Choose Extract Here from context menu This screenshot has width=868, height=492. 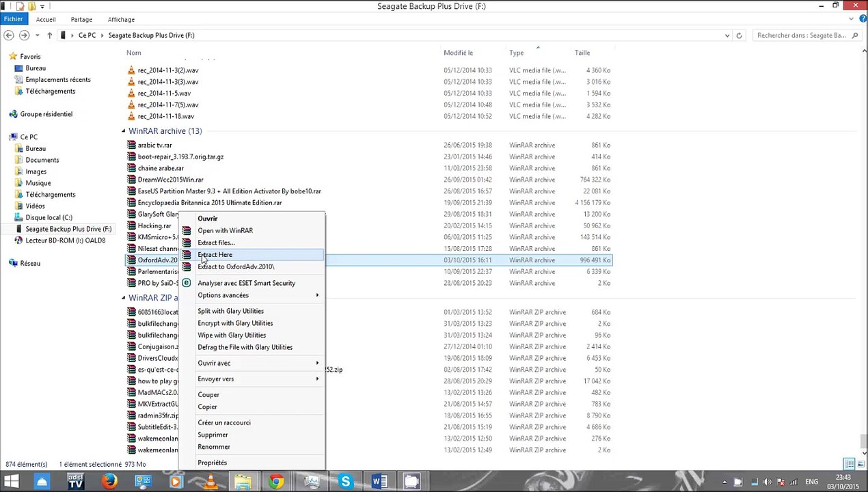coord(252,255)
